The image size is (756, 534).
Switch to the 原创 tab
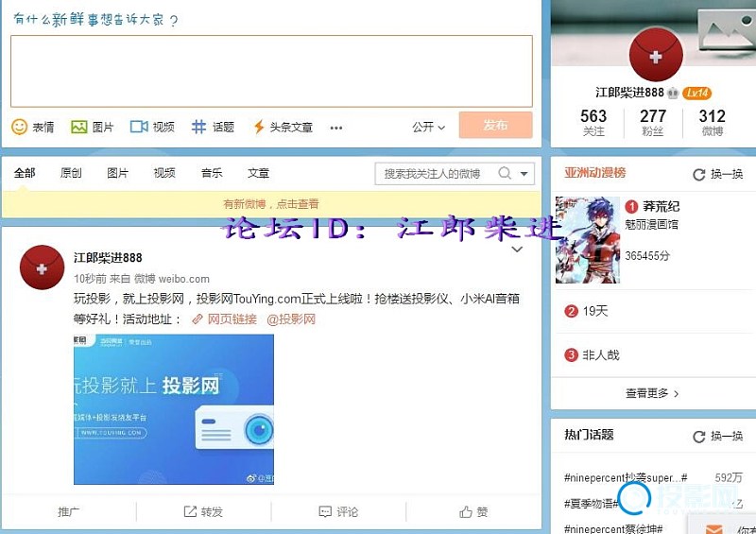pos(71,173)
